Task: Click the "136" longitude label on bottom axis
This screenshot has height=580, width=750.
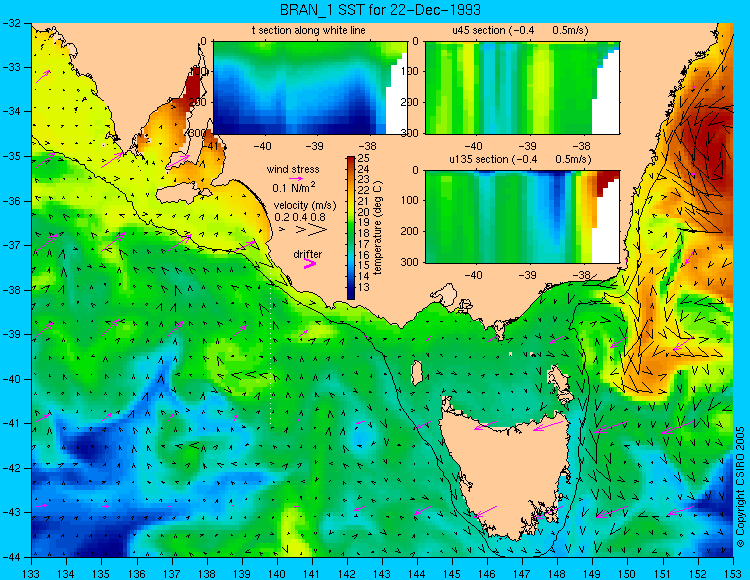Action: [x=137, y=572]
